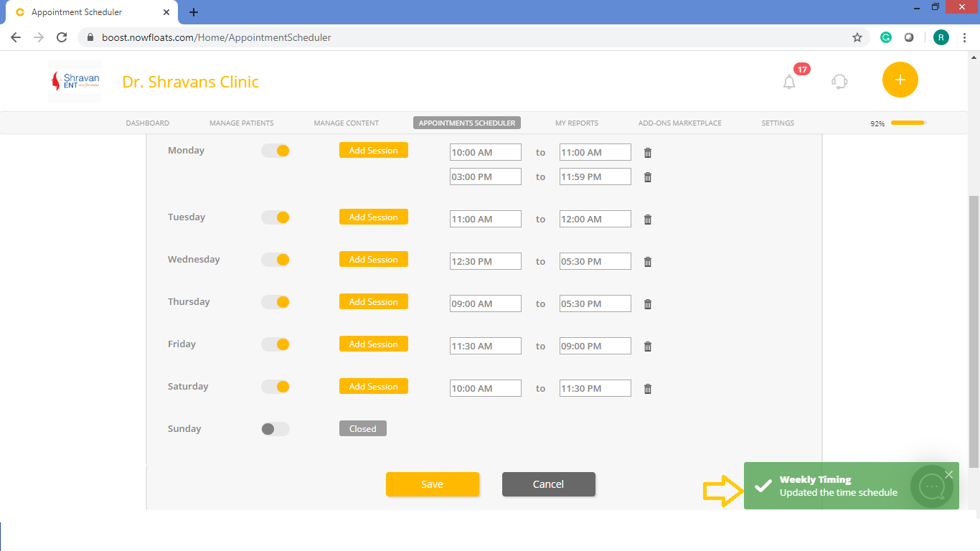Image resolution: width=980 pixels, height=551 pixels.
Task: Edit Friday 09:00 PM end time
Action: pyautogui.click(x=595, y=346)
